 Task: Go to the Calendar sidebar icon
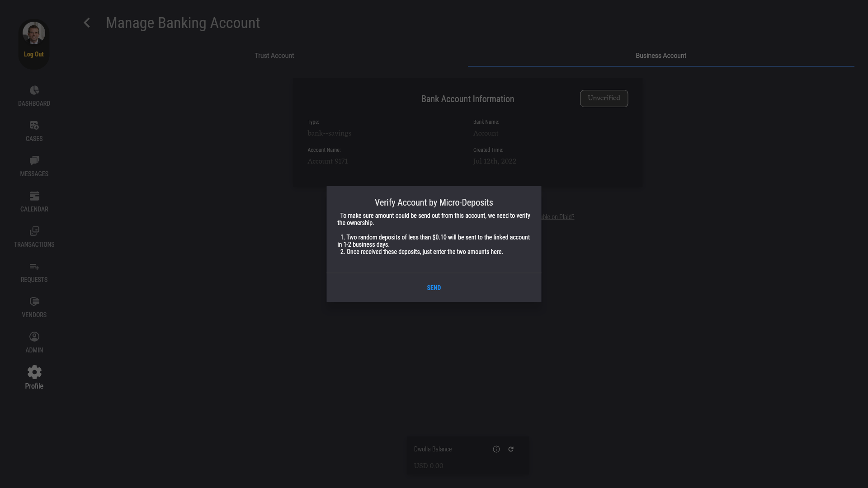pyautogui.click(x=34, y=196)
